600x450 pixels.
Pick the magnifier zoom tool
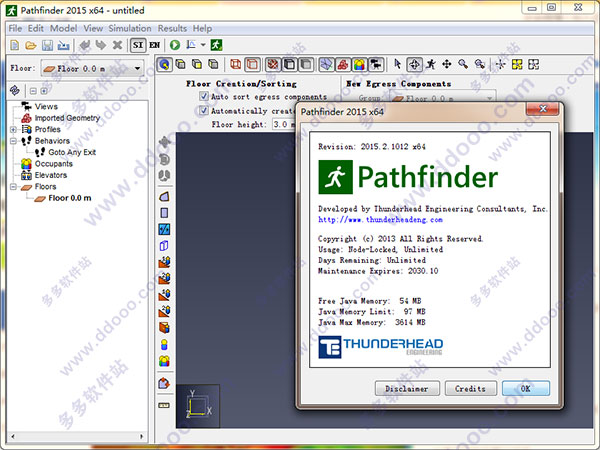click(463, 64)
